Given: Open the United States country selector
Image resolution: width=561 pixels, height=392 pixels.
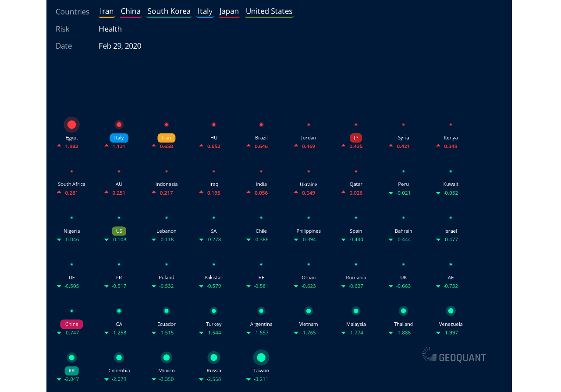Looking at the screenshot, I should (269, 11).
